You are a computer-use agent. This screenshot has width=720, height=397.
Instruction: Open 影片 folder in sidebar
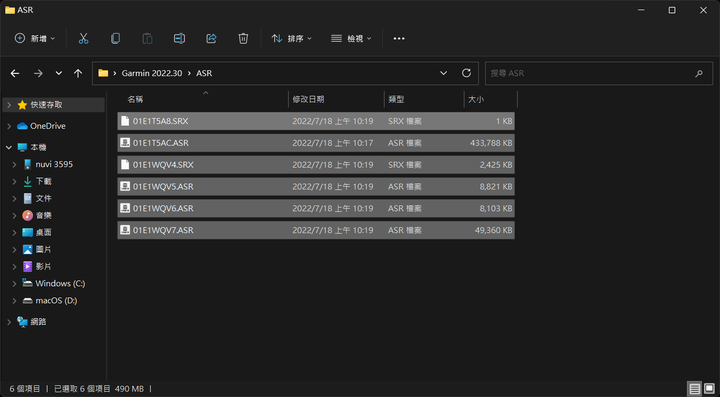tap(44, 267)
